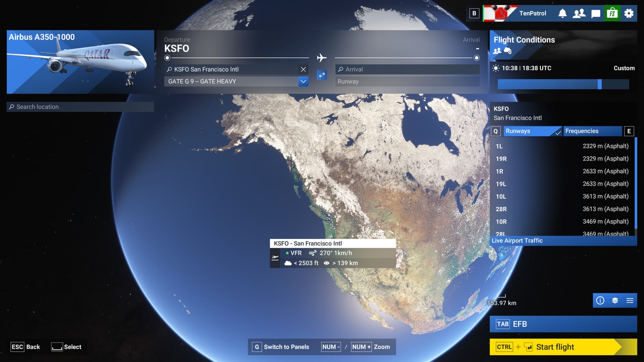Click the Search location field
Viewport: 644px width, 362px height.
[80, 107]
